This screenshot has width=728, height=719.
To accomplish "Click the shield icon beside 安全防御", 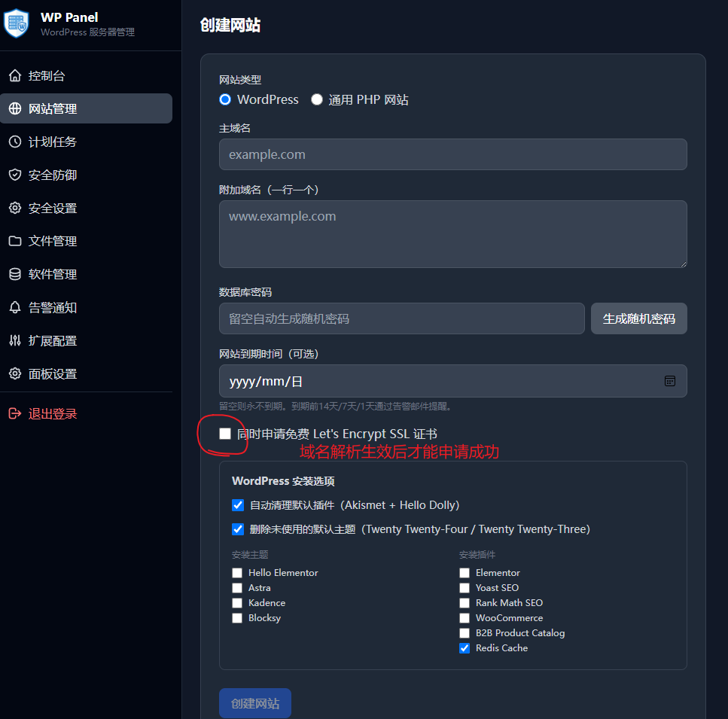I will 15,175.
